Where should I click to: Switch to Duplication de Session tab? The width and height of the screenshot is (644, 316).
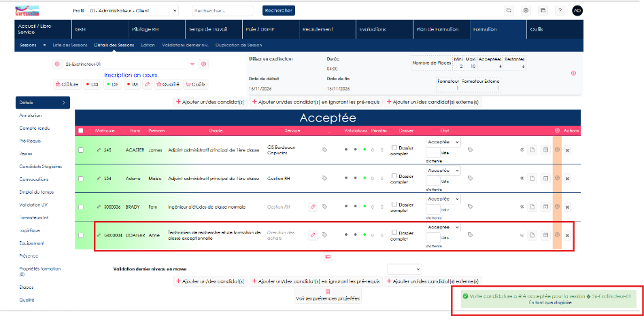coord(239,45)
